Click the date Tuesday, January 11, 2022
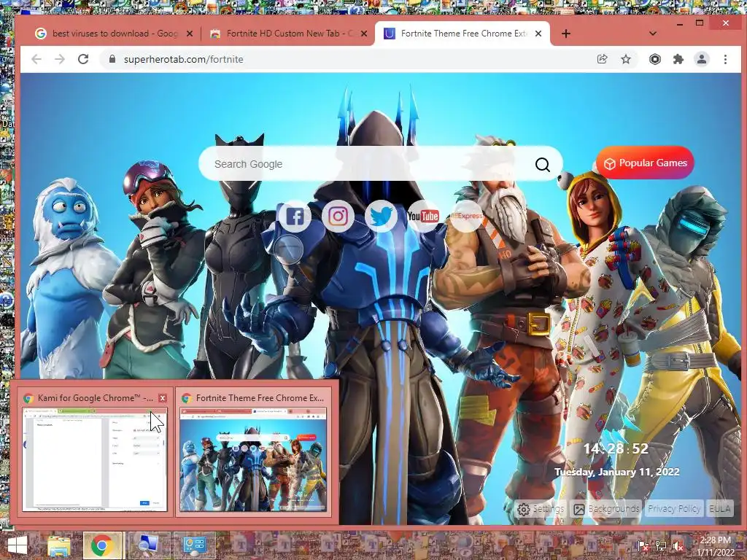This screenshot has width=747, height=560. [x=617, y=472]
